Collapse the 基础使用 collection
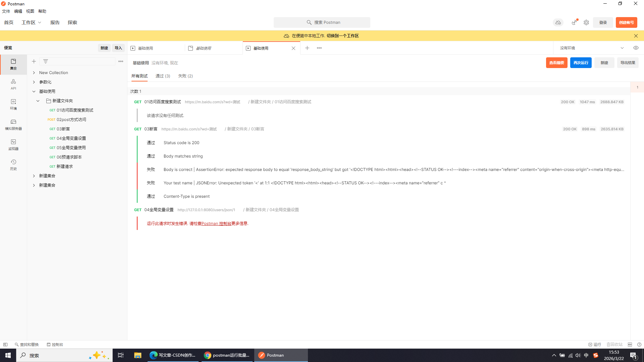This screenshot has height=362, width=644. click(34, 92)
